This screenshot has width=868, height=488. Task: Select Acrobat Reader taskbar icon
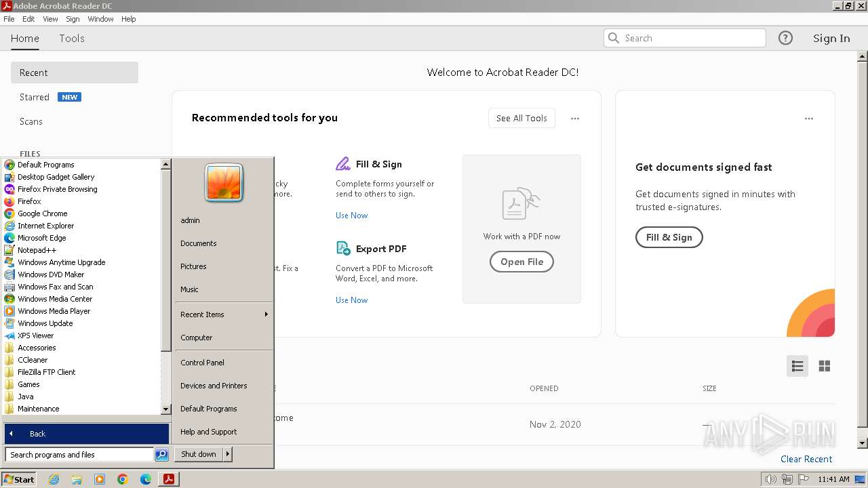click(x=169, y=479)
